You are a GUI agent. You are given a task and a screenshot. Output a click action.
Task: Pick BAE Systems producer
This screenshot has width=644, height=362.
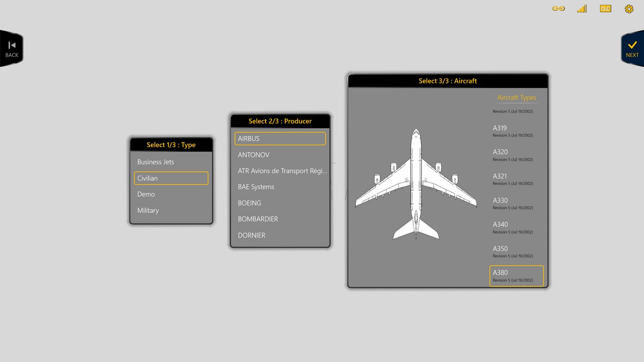click(280, 187)
